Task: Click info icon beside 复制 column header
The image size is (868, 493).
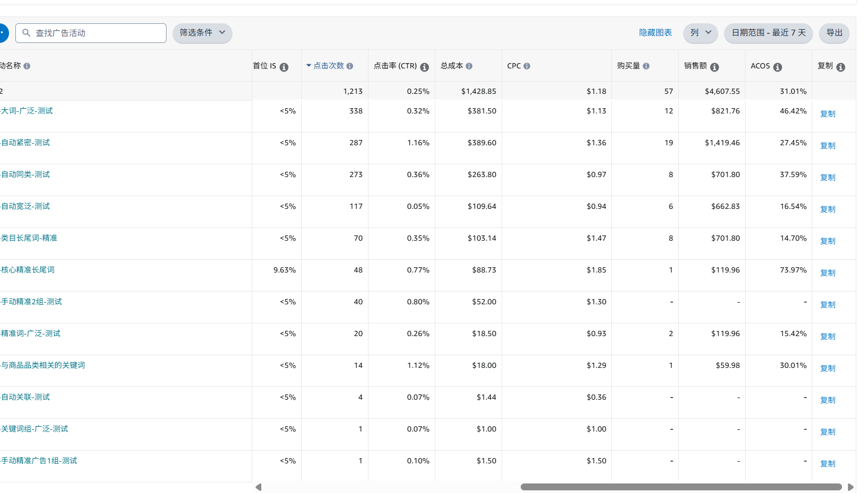Action: point(840,67)
